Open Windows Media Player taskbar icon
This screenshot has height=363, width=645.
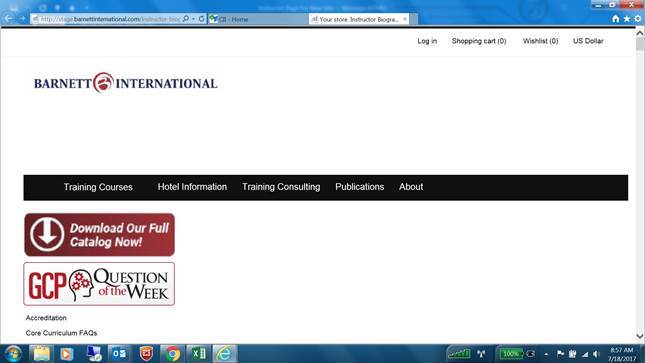67,354
